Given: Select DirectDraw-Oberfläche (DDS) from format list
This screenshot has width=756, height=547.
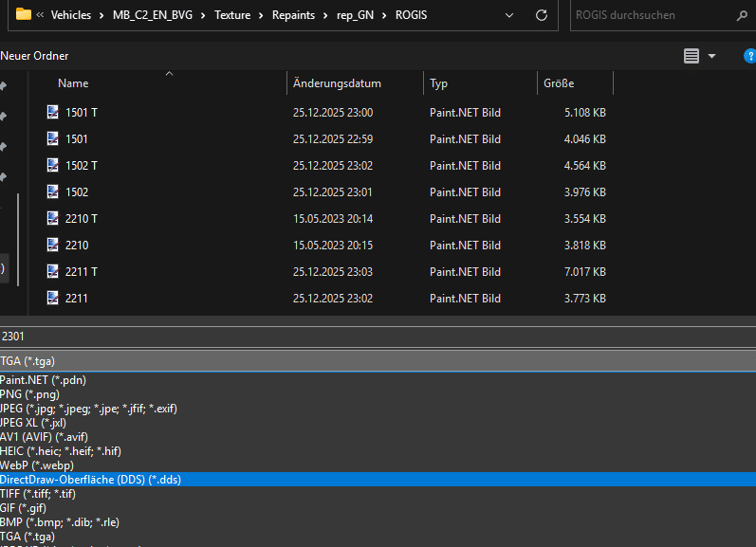Looking at the screenshot, I should pyautogui.click(x=91, y=480).
